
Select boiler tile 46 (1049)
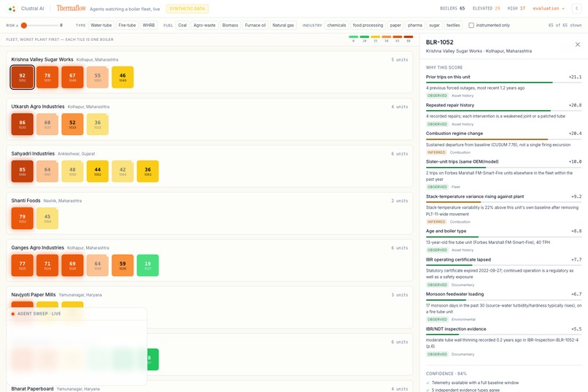click(123, 77)
